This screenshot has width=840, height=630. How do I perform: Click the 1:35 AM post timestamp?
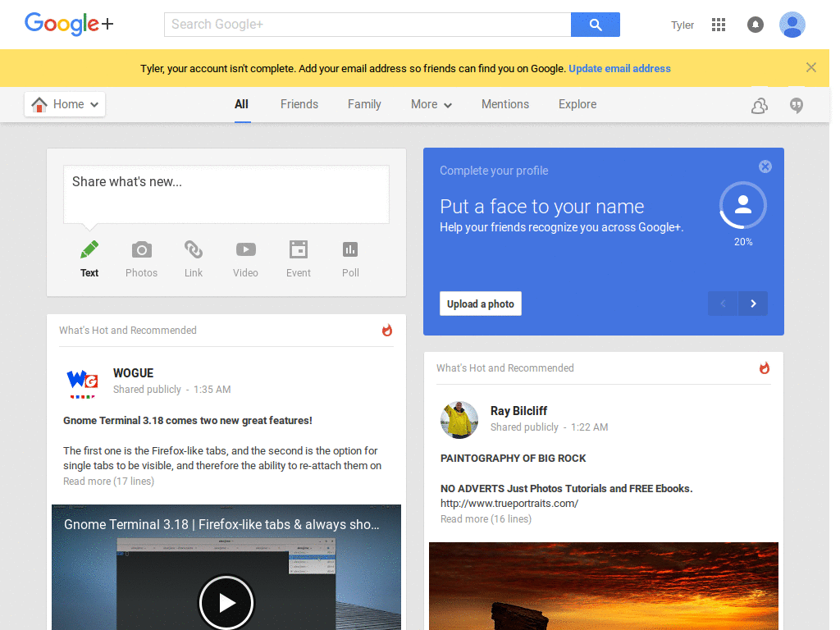212,390
